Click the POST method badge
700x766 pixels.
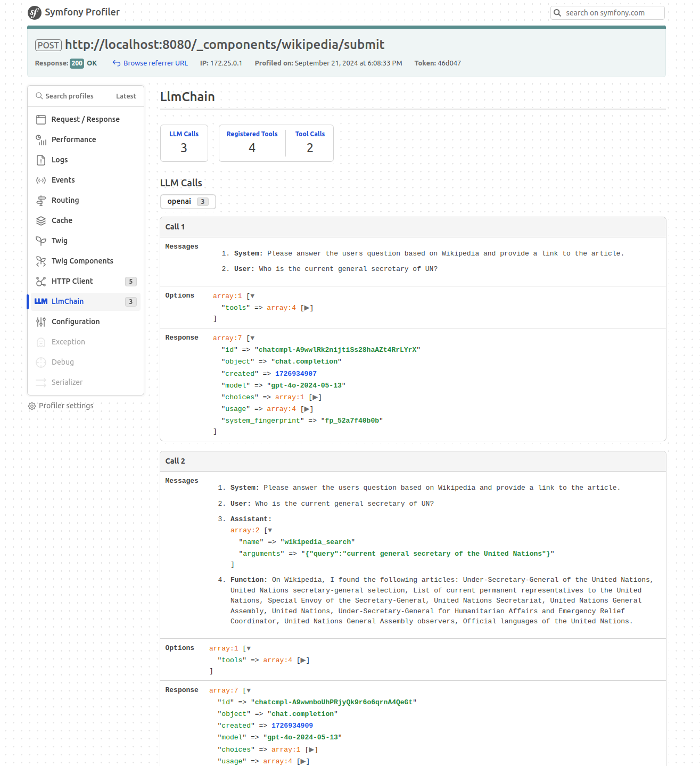click(48, 45)
